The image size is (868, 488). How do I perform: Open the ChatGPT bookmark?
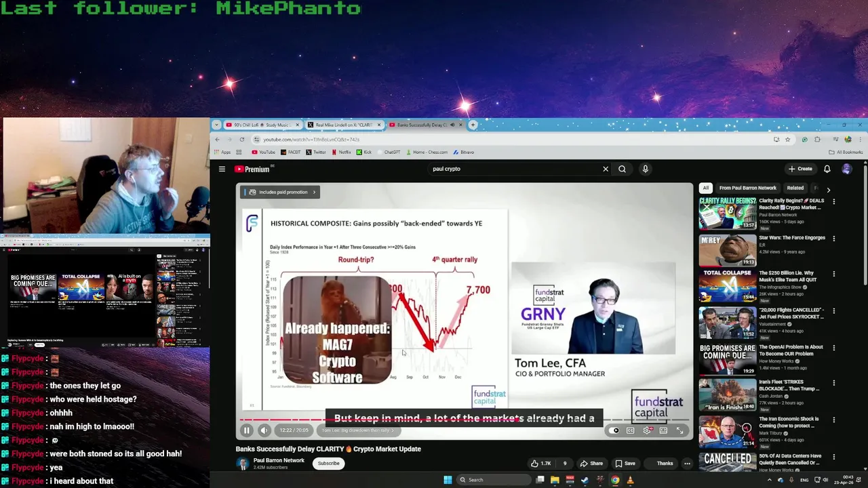[x=389, y=152]
